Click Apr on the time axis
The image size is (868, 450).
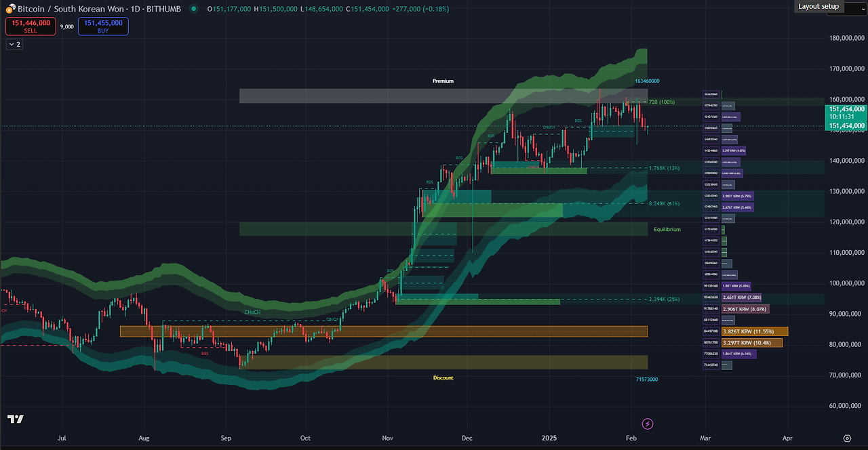click(x=787, y=439)
